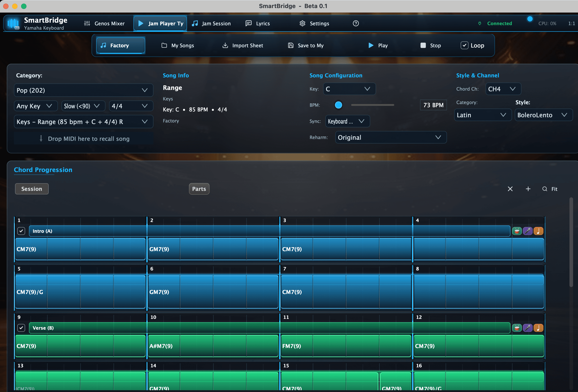The height and width of the screenshot is (392, 578).
Task: Select the CM7(9) chord in bar 1
Action: click(80, 249)
